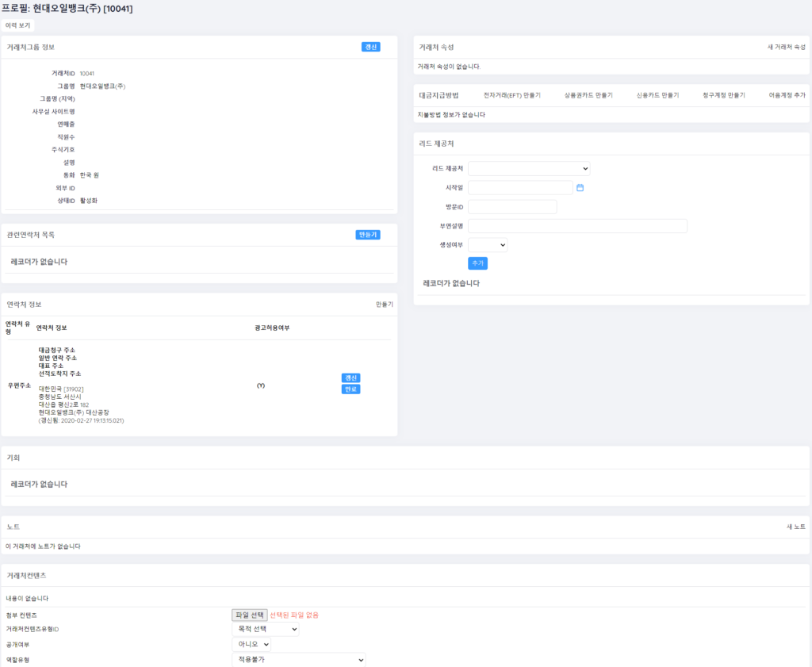Image resolution: width=812 pixels, height=667 pixels.
Task: Click the 파일 선택 file chooser button
Action: (x=249, y=615)
